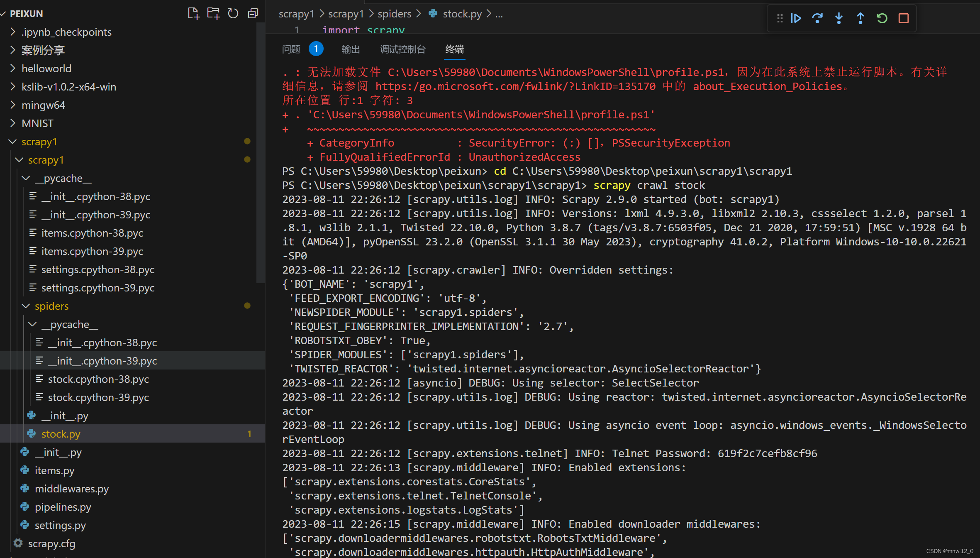Stop the running debug session
The width and height of the screenshot is (980, 558).
click(904, 18)
